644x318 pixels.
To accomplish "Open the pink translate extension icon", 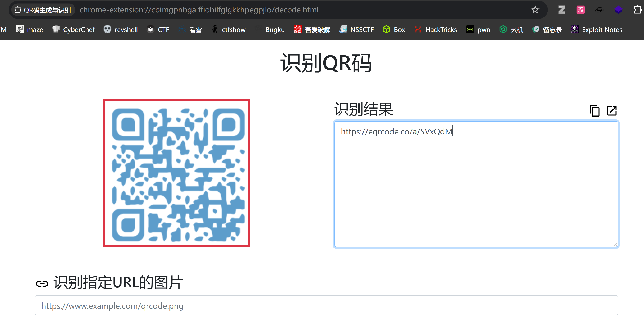I will [581, 10].
